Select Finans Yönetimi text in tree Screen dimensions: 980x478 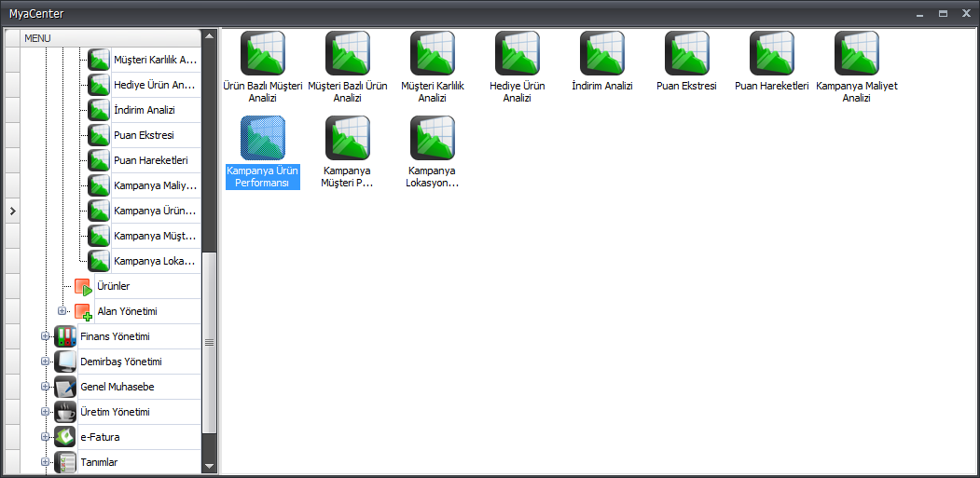[115, 336]
